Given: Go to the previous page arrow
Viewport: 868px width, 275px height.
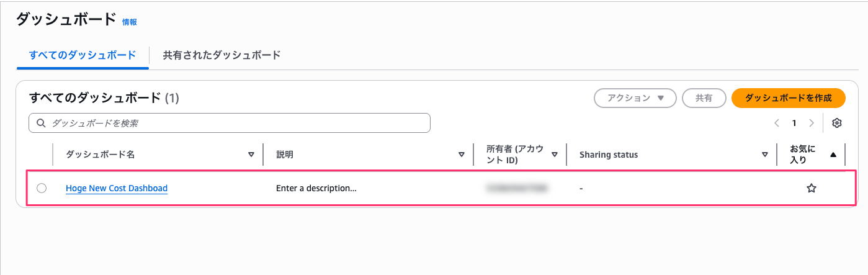Looking at the screenshot, I should click(777, 123).
